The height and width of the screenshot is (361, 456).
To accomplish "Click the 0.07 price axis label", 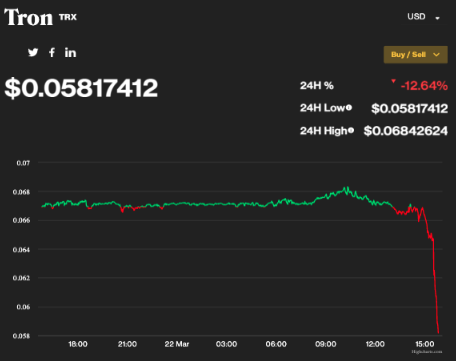I will pyautogui.click(x=23, y=163).
